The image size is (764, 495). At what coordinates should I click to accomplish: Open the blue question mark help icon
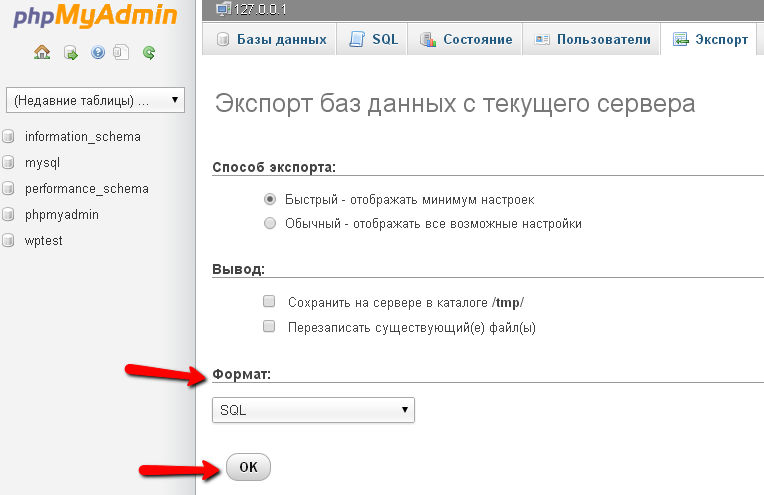tap(97, 52)
